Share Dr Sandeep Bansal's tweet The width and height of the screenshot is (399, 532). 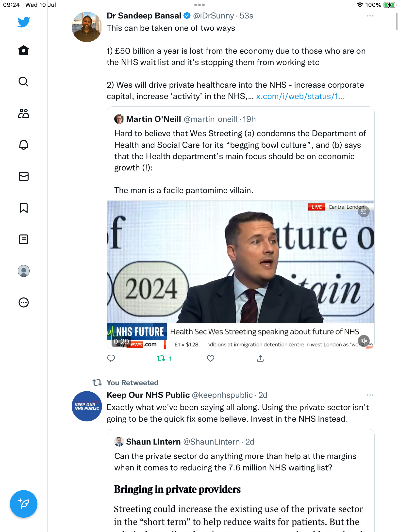[260, 358]
